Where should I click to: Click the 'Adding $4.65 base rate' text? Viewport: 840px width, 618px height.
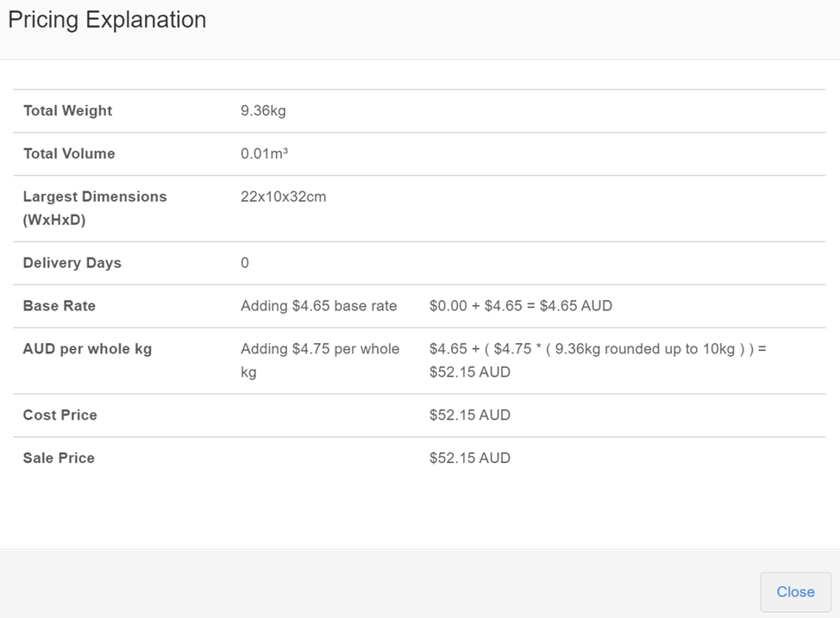click(x=319, y=306)
